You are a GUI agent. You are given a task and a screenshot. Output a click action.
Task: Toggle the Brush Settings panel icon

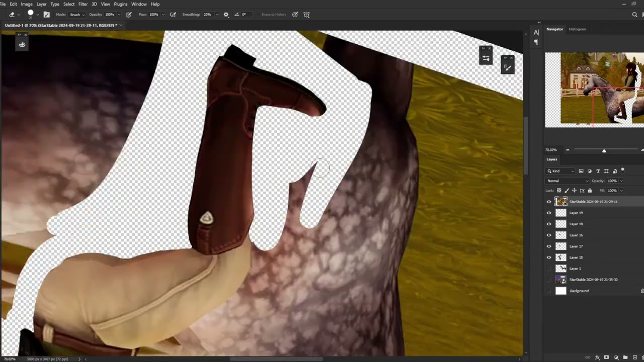pyautogui.click(x=47, y=15)
